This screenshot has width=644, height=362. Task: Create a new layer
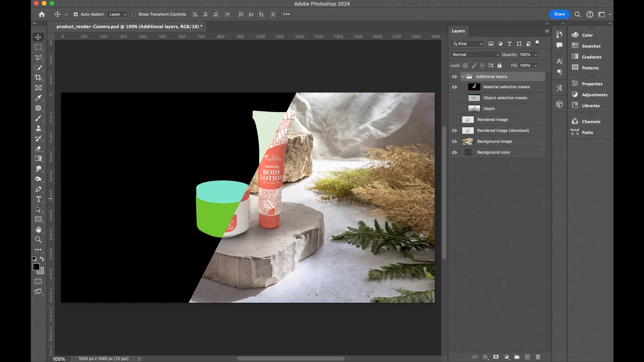click(x=527, y=357)
